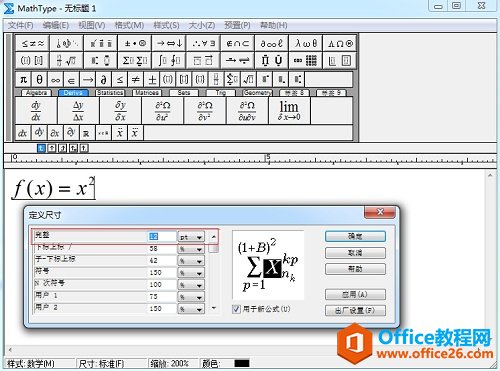Open the integral templates palette
This screenshot has height=371, width=500.
(169, 60)
